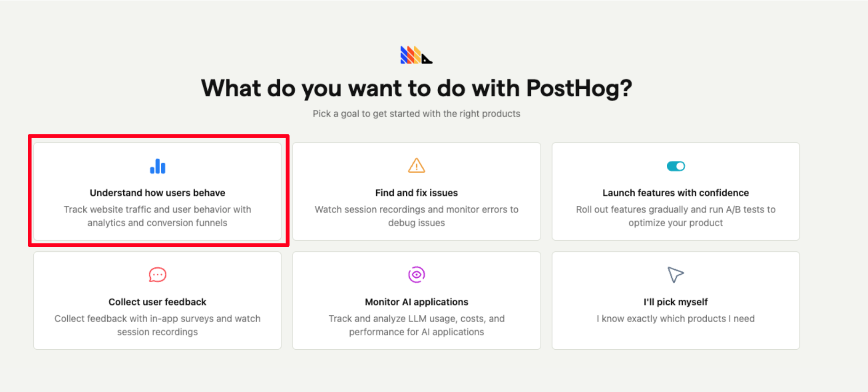Click the cursor arrow icon

click(x=676, y=274)
